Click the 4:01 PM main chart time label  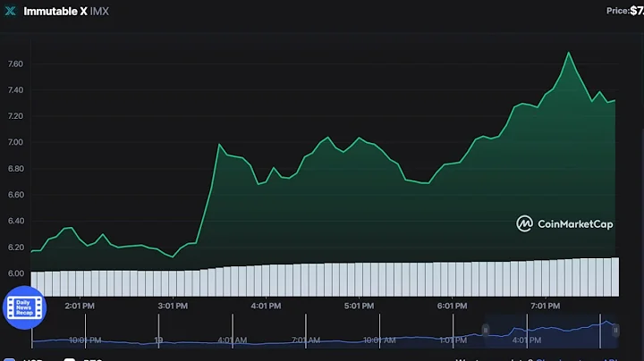coord(267,306)
